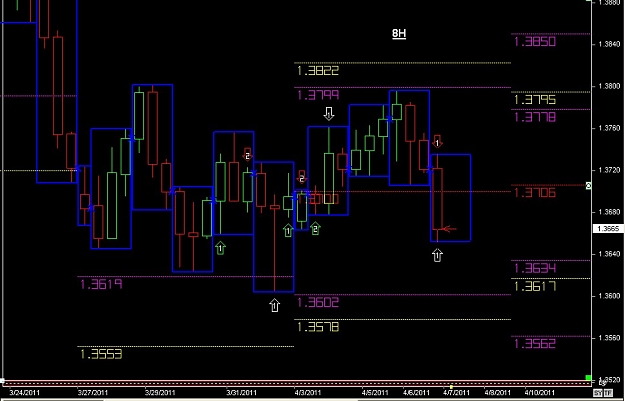Select the yellow 1.3795 level label
This screenshot has height=401, width=625.
point(535,100)
